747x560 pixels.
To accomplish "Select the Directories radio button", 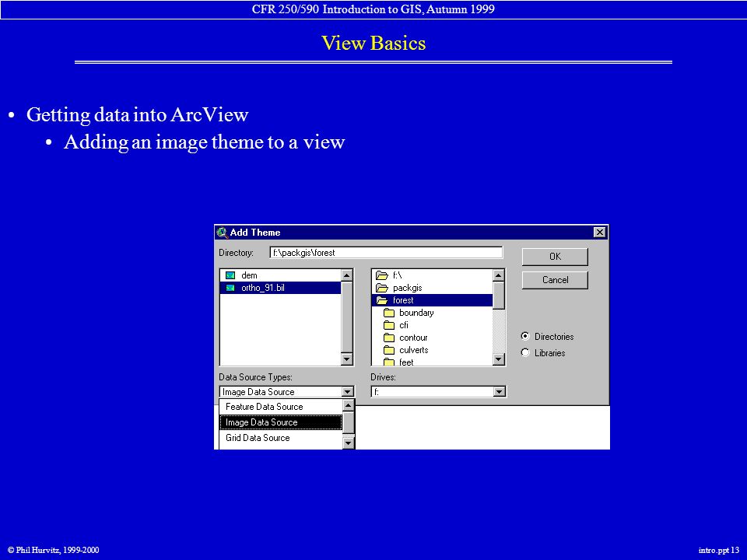I will click(x=525, y=336).
